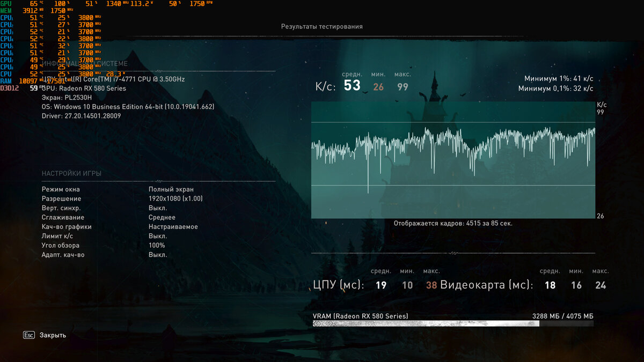Image resolution: width=644 pixels, height=362 pixels.
Task: Click the 'Экран: PL2530H' line
Action: (67, 98)
